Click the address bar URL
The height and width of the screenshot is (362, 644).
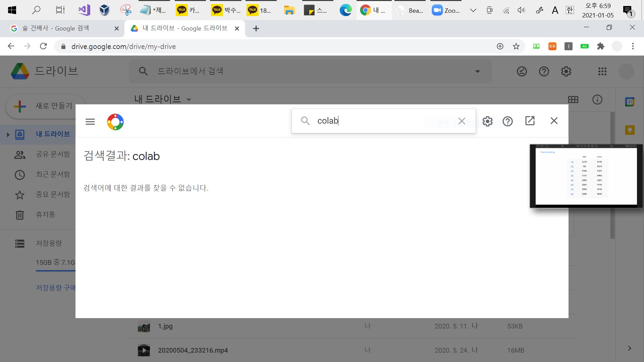tap(123, 47)
